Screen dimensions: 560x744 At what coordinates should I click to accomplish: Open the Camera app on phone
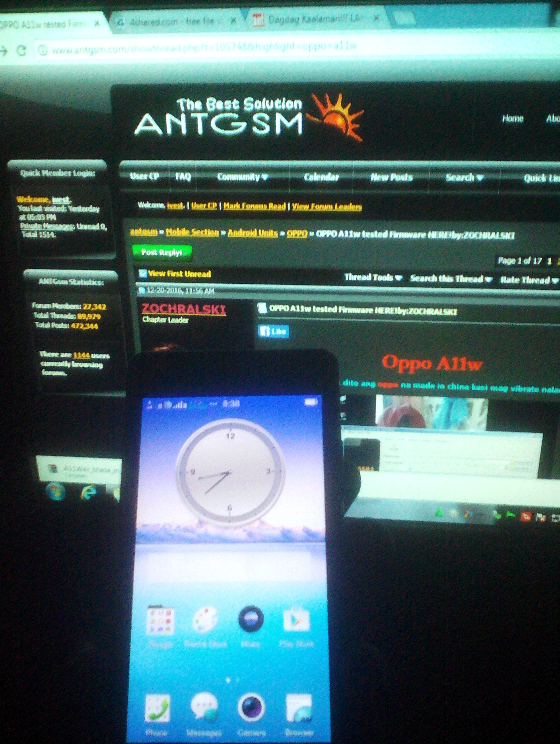tap(251, 714)
